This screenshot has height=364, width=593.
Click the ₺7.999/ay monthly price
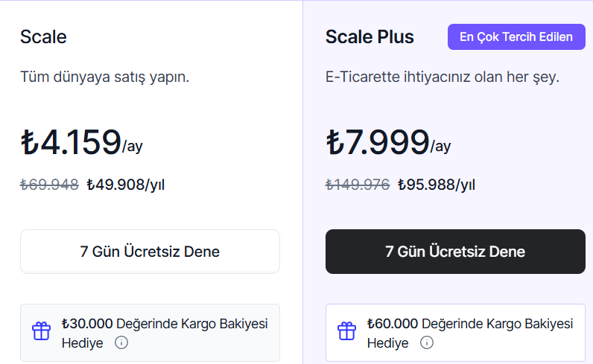tap(388, 142)
